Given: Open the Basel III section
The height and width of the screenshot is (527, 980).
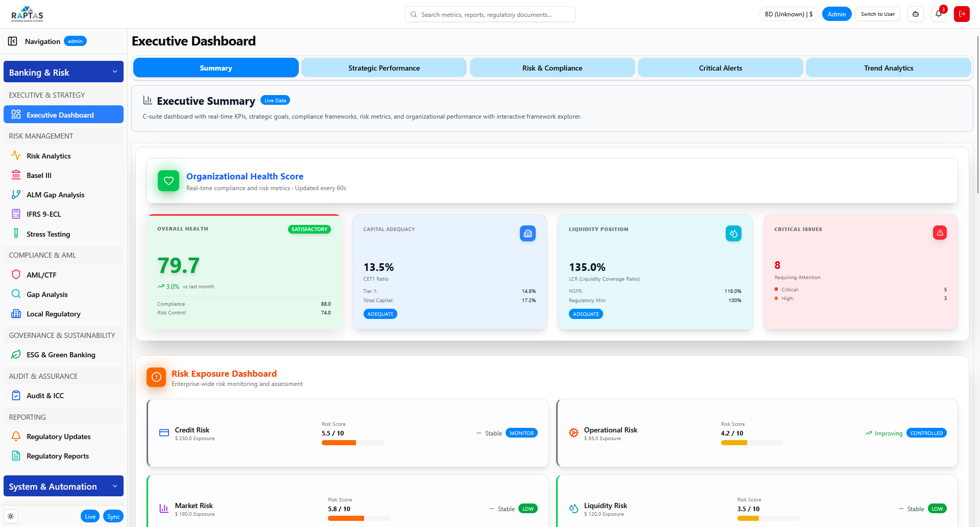Looking at the screenshot, I should (x=39, y=175).
